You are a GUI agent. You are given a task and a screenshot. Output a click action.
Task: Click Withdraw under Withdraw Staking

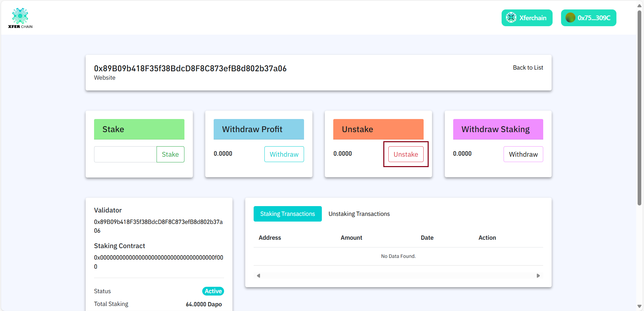pos(523,154)
